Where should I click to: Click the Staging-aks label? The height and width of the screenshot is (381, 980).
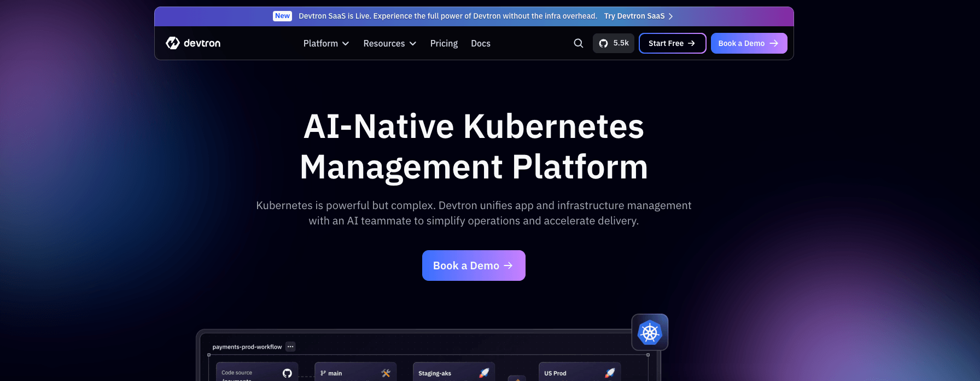point(435,373)
